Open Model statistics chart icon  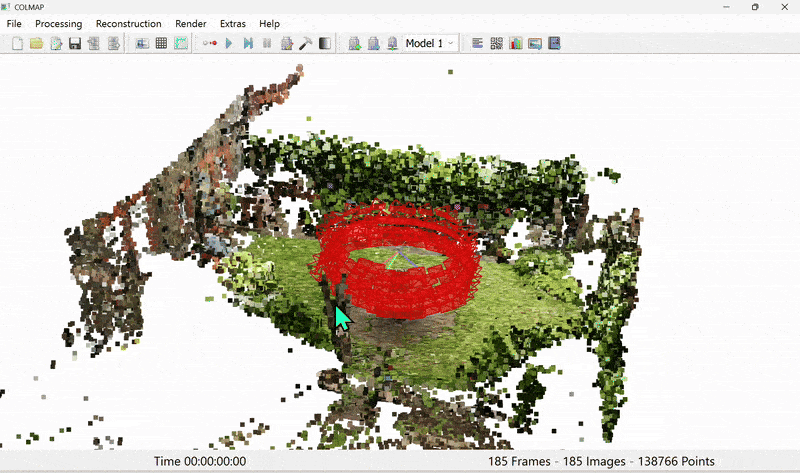pyautogui.click(x=516, y=44)
